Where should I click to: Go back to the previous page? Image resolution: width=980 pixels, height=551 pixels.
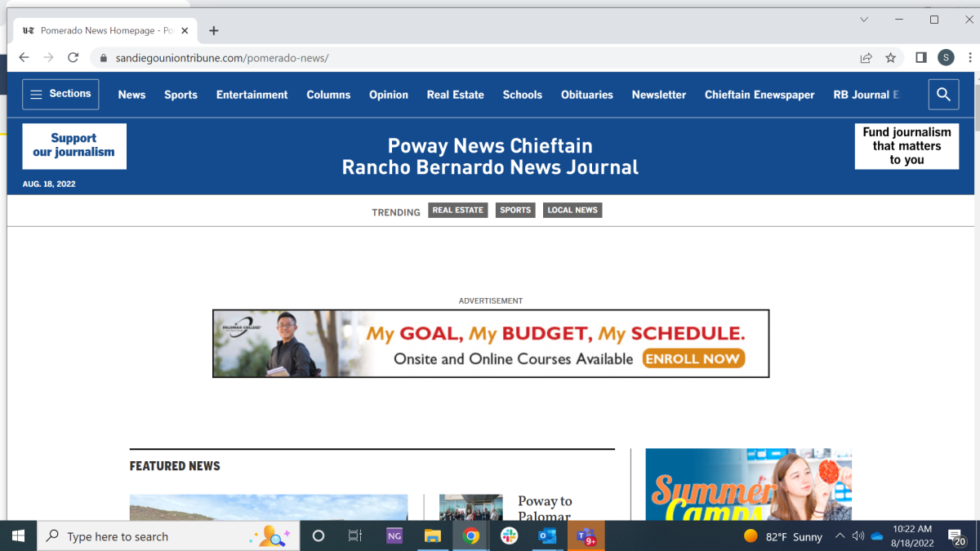(24, 57)
